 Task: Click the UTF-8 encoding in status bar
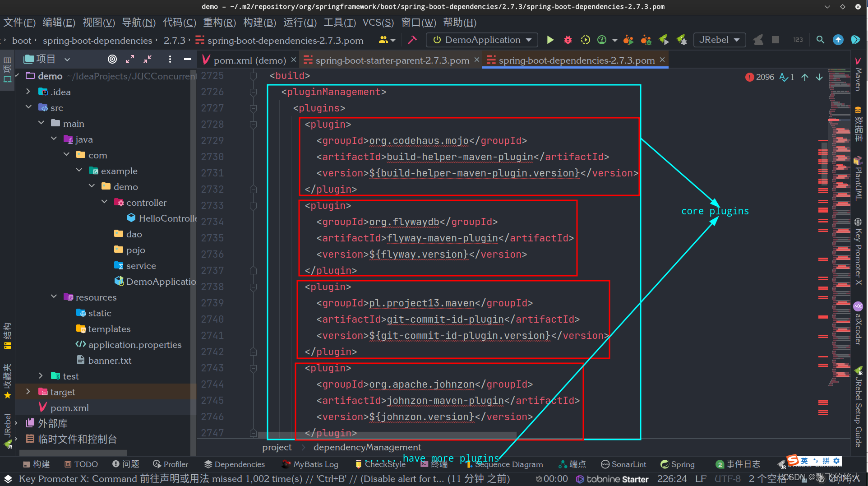click(728, 479)
